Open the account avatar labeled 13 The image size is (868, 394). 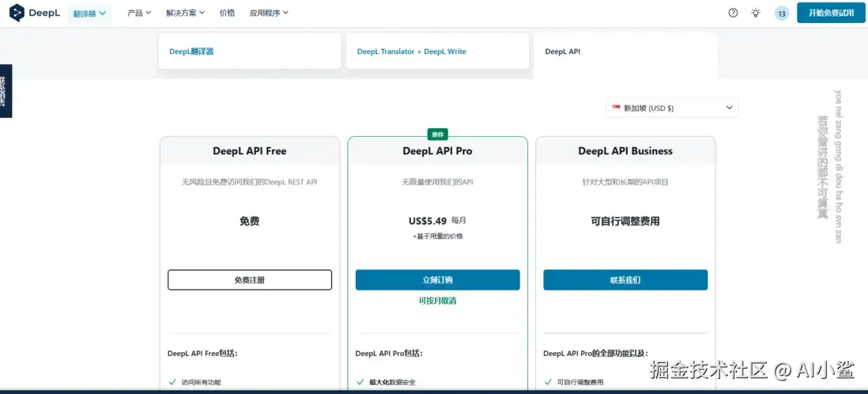coord(782,13)
